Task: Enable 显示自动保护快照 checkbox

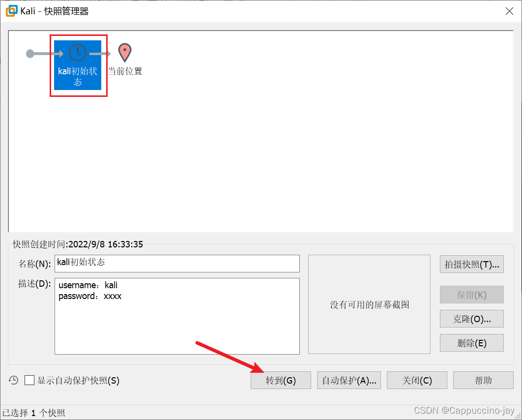Action: click(x=29, y=380)
